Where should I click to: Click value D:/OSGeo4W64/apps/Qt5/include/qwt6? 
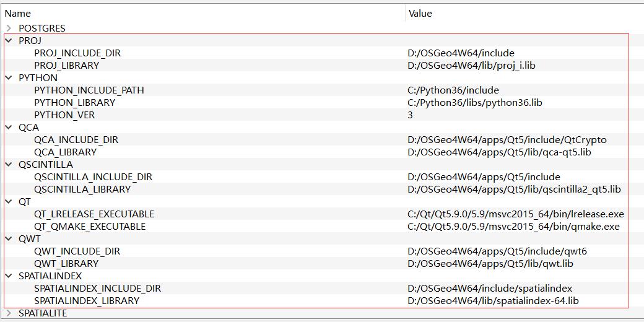coord(497,251)
